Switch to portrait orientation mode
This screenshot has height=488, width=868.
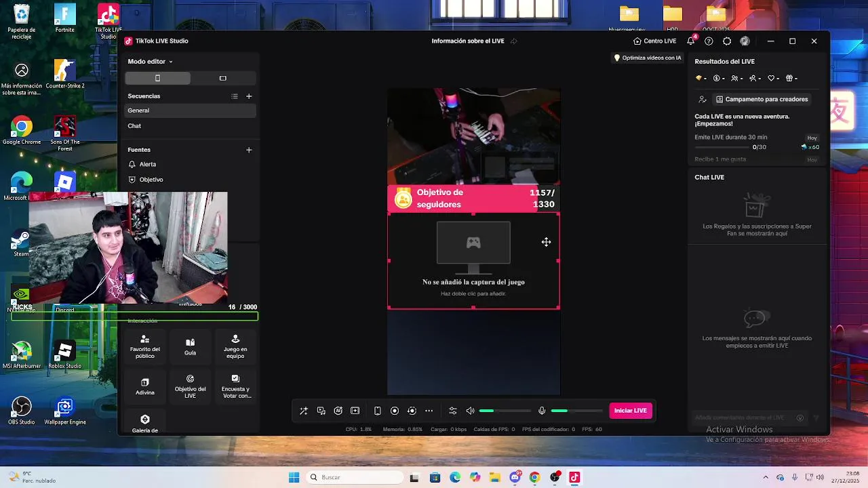[157, 78]
